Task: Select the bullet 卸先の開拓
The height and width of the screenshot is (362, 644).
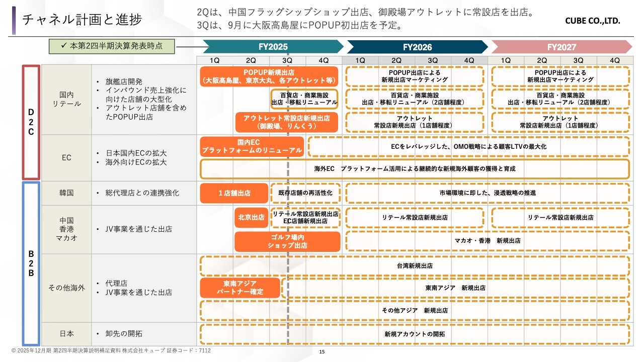Action: [x=124, y=333]
